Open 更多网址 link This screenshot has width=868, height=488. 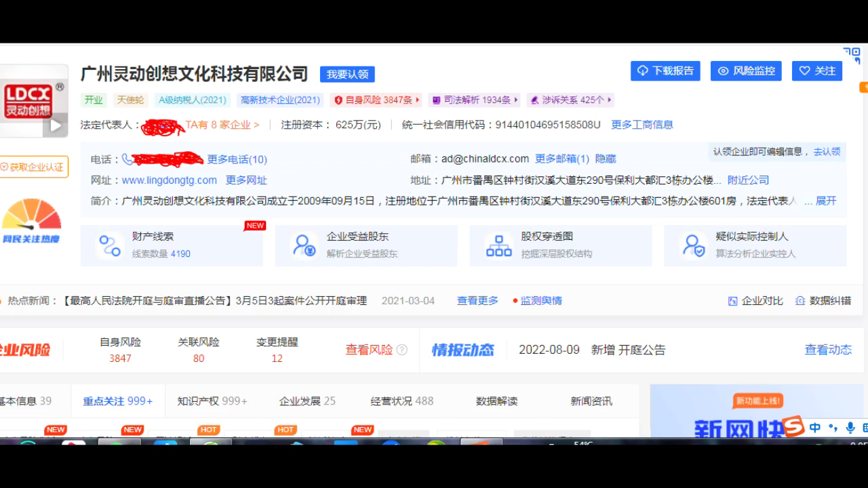pyautogui.click(x=246, y=180)
